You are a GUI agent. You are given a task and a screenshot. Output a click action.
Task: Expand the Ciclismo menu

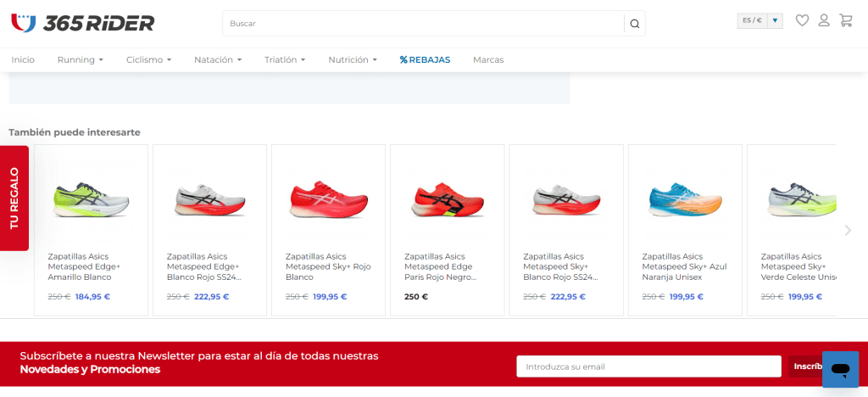(x=148, y=60)
